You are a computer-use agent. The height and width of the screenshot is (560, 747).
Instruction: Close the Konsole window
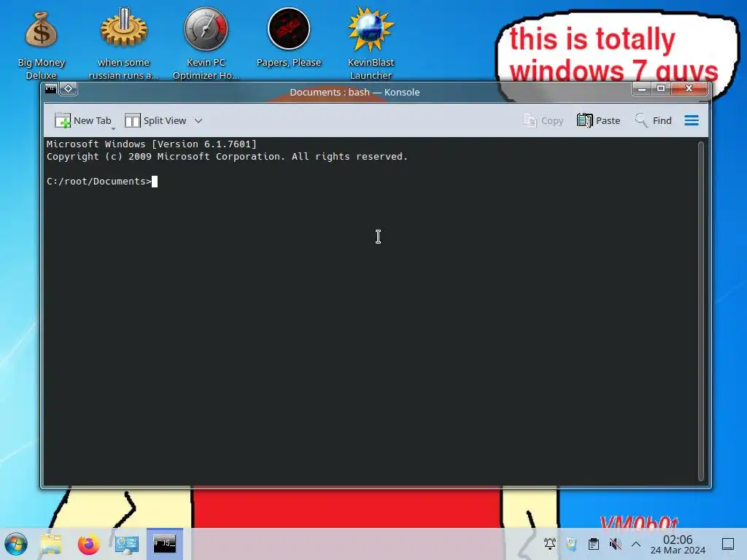[x=689, y=88]
